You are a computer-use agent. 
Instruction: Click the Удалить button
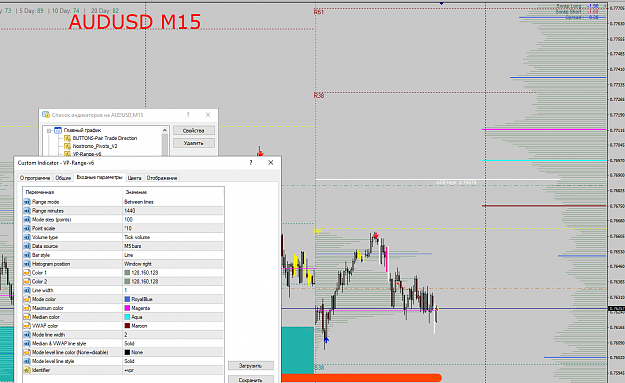click(x=194, y=143)
